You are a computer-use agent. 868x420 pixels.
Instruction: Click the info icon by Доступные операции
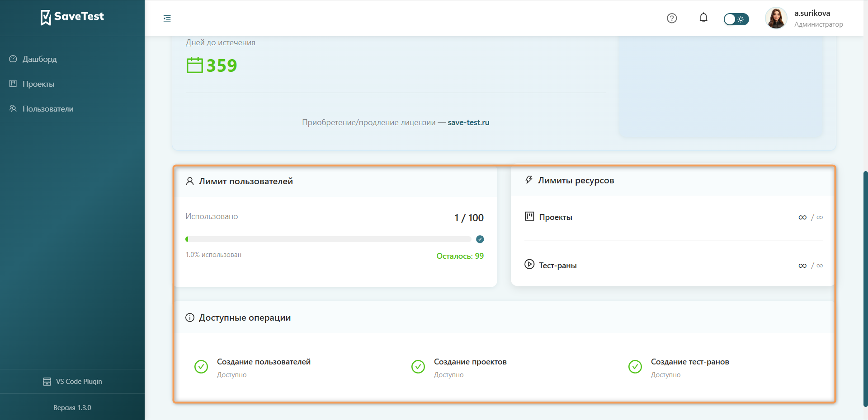tap(190, 317)
